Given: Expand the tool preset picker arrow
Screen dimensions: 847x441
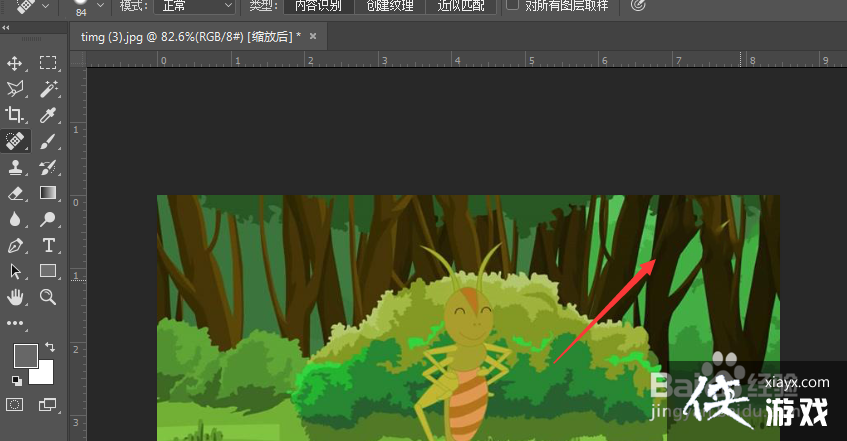Looking at the screenshot, I should tap(46, 6).
